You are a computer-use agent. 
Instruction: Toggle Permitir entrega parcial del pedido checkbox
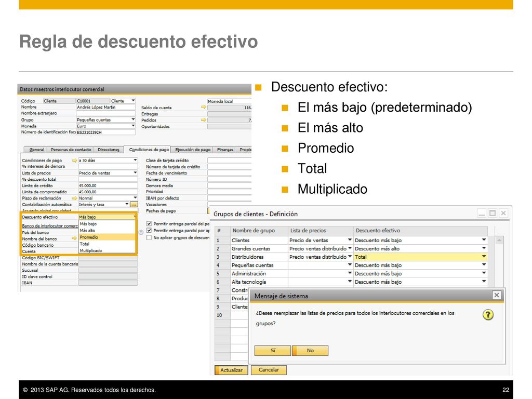(149, 223)
